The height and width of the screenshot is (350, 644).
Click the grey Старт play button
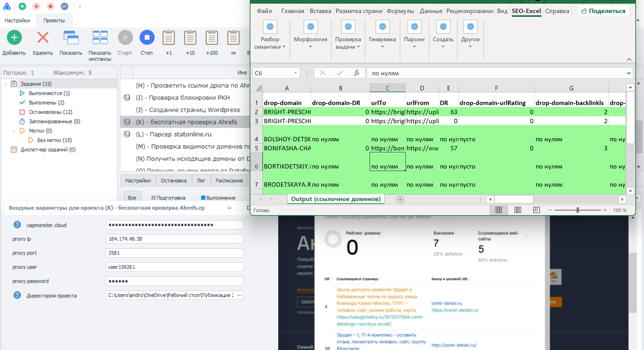125,37
